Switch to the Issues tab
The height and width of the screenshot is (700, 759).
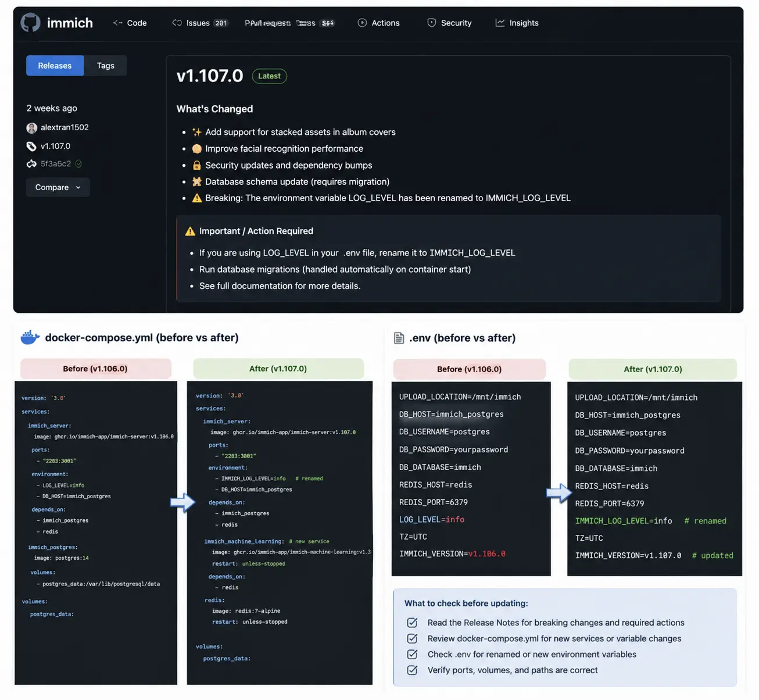(200, 23)
